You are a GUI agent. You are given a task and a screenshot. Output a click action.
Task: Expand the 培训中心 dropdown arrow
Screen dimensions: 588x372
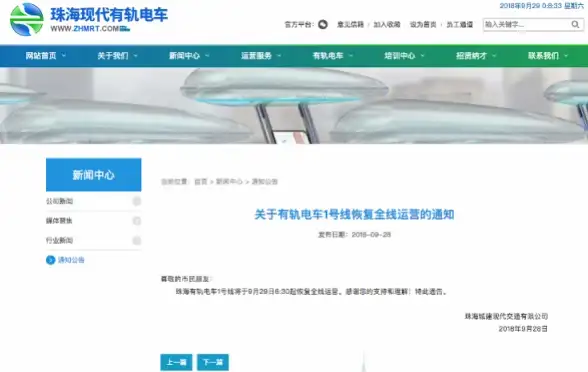coord(422,56)
